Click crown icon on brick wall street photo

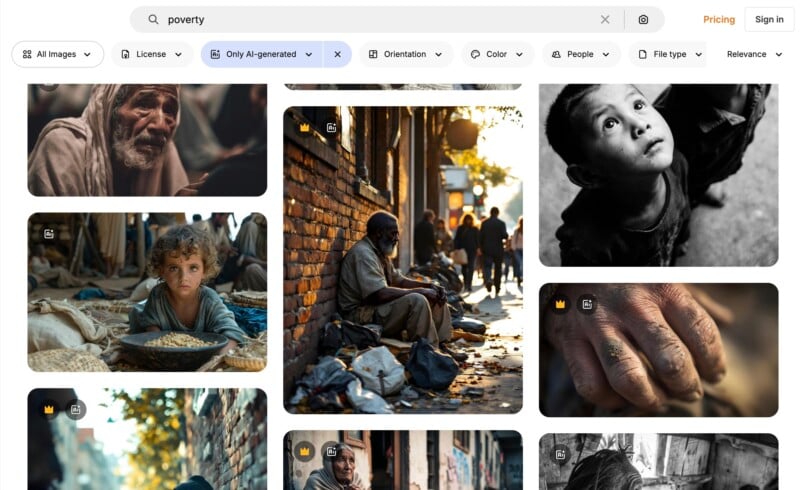[x=304, y=127]
